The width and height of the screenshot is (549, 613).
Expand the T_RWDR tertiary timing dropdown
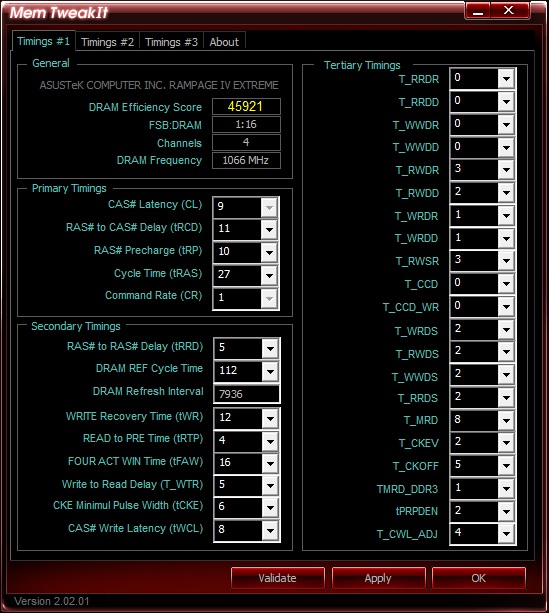506,170
